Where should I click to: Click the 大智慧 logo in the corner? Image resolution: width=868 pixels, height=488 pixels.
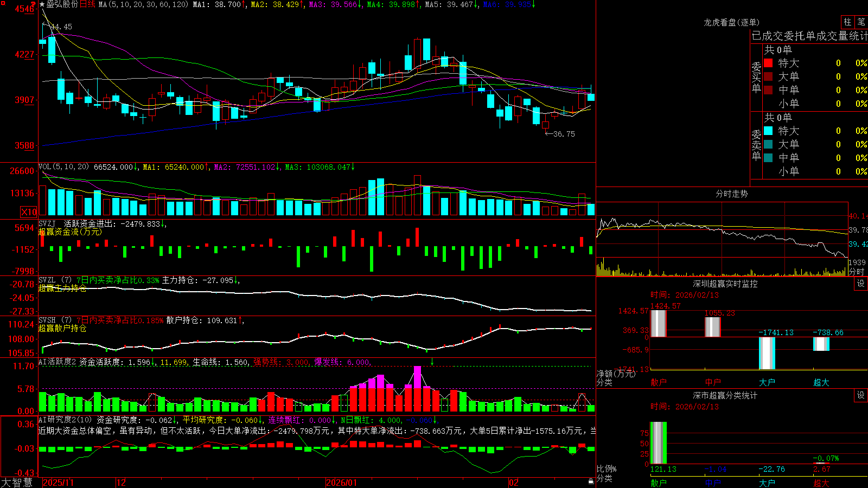(17, 482)
